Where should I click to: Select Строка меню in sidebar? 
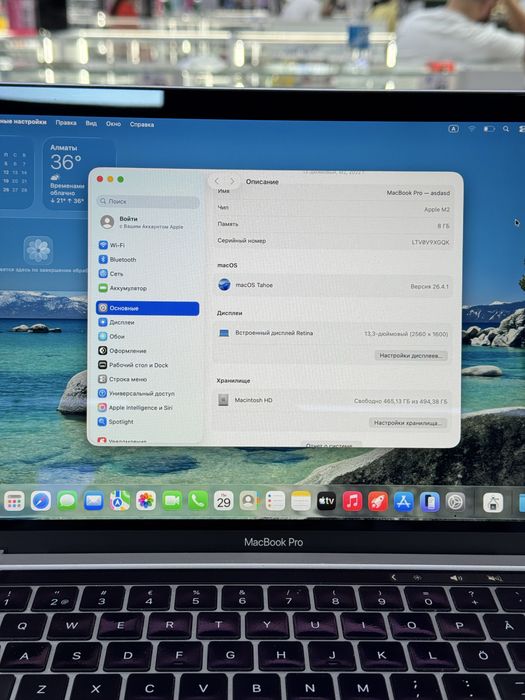tap(147, 379)
